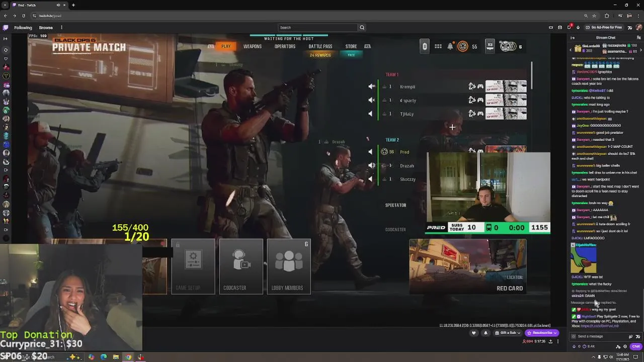The image size is (644, 362).
Task: Toggle mute for player Krempii
Action: [x=371, y=86]
